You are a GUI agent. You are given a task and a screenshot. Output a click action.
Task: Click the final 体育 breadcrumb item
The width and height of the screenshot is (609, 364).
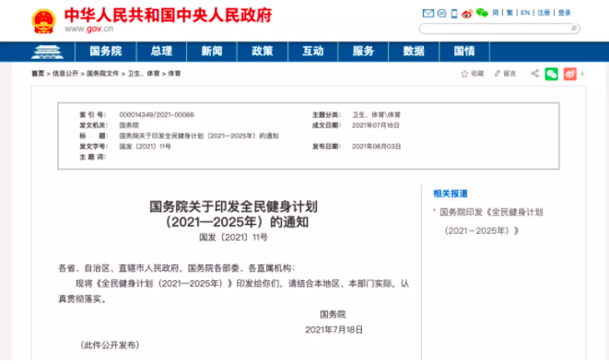pyautogui.click(x=174, y=74)
